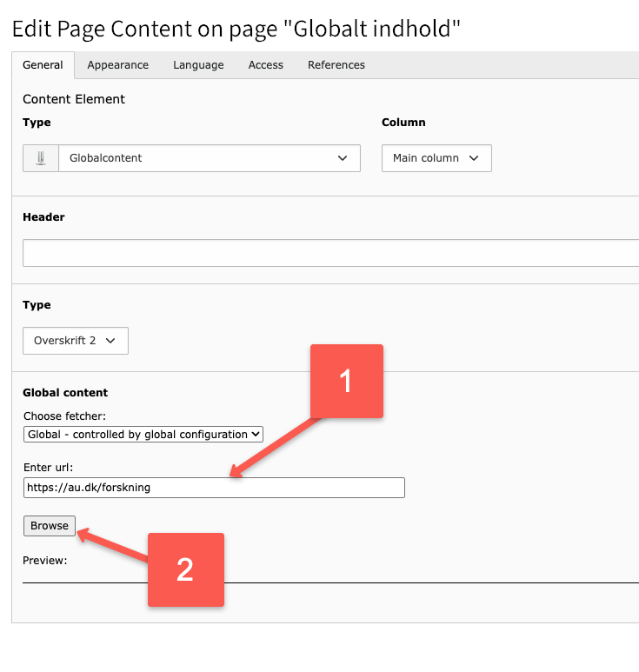Screen dimensions: 639x672
Task: Open the Overskrift 2 header type dropdown
Action: 76,341
